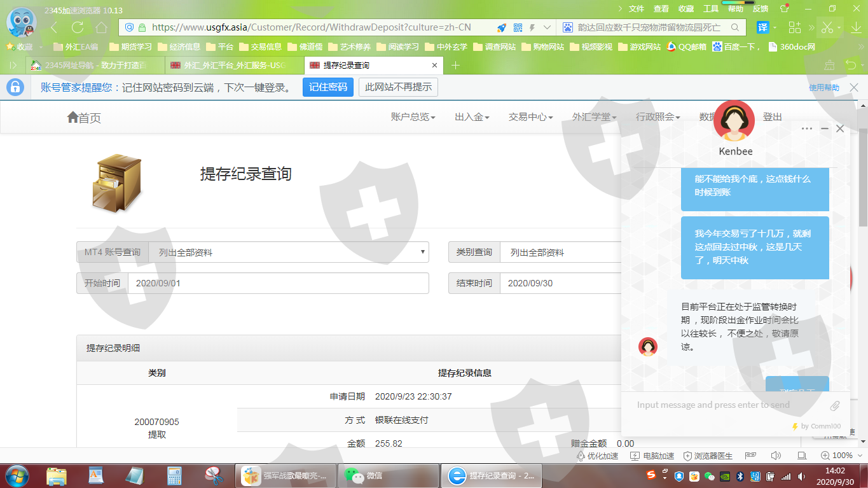Click the blue translate page icon

(762, 27)
